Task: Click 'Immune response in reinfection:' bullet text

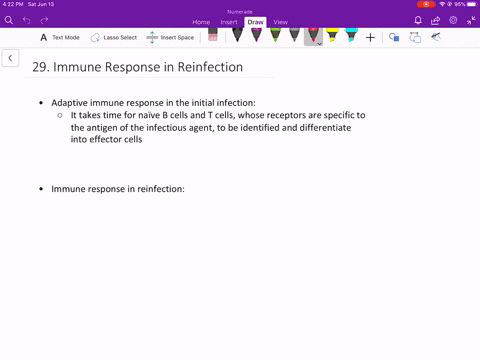Action: tap(118, 189)
